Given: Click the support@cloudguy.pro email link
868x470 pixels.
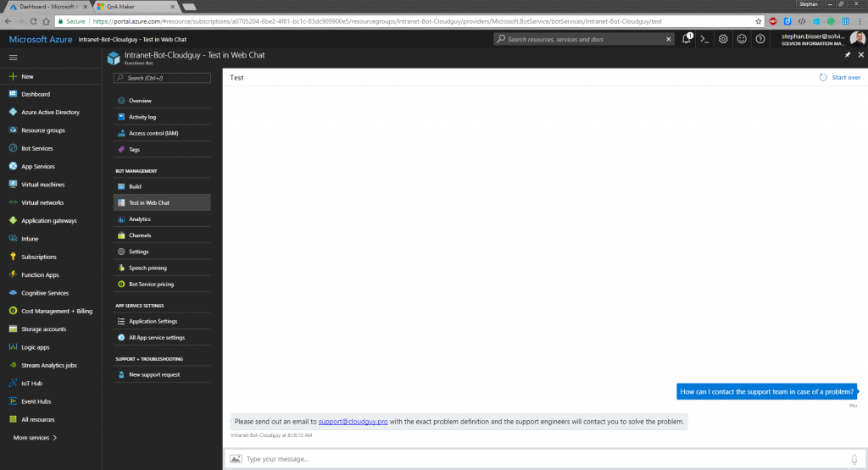Looking at the screenshot, I should pyautogui.click(x=353, y=422).
